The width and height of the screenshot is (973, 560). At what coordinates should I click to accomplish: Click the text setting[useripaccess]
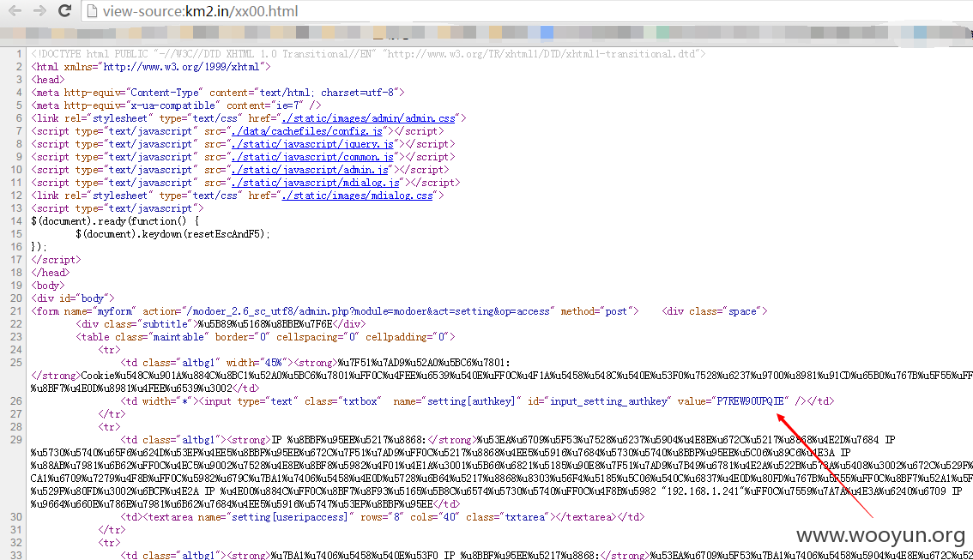click(x=290, y=517)
